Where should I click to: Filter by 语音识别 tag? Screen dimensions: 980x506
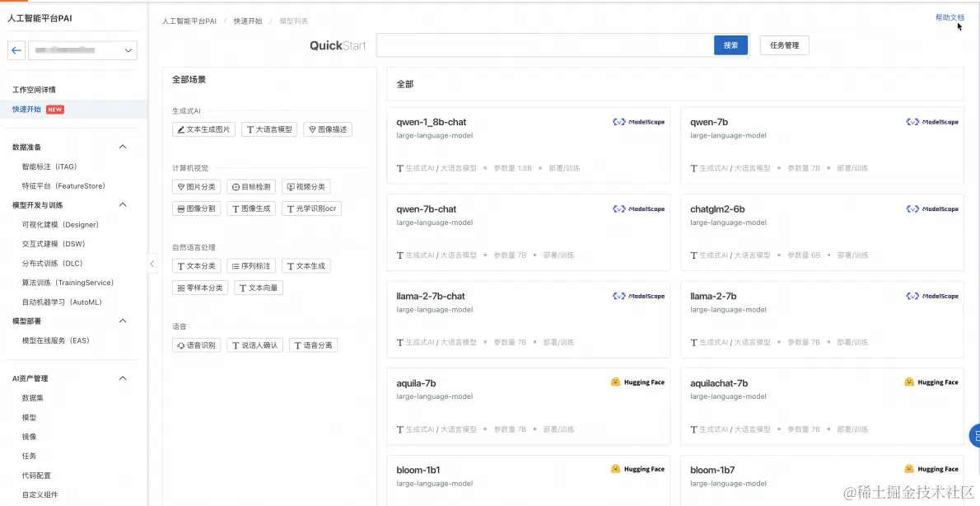pyautogui.click(x=196, y=345)
